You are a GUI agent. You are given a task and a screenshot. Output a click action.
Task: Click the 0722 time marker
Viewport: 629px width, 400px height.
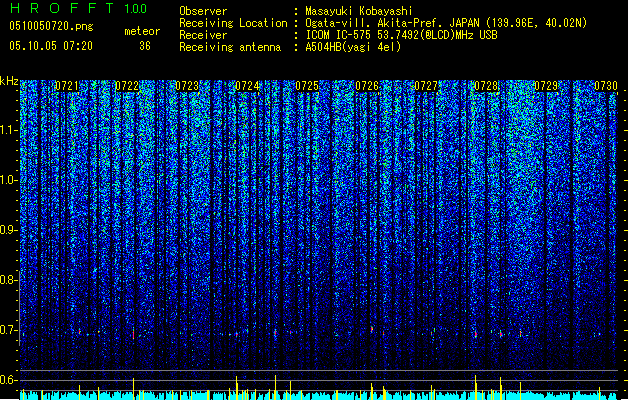click(x=127, y=86)
